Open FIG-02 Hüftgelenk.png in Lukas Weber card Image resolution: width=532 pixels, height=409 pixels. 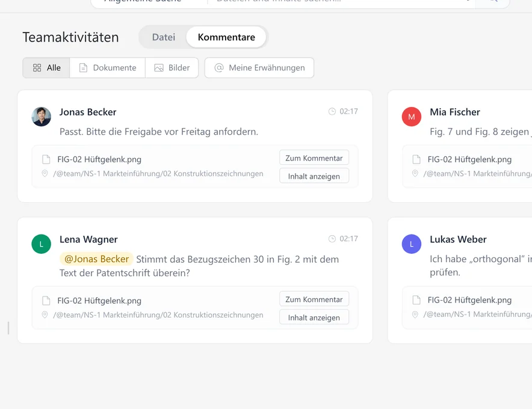469,300
